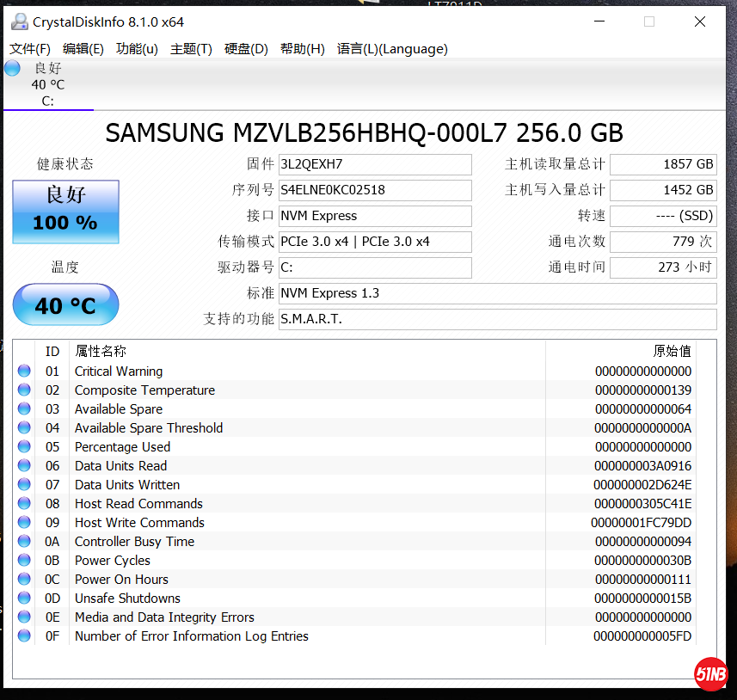This screenshot has height=700, width=737.
Task: Click the serial number field S4ELNE0KC02518
Action: coord(375,190)
